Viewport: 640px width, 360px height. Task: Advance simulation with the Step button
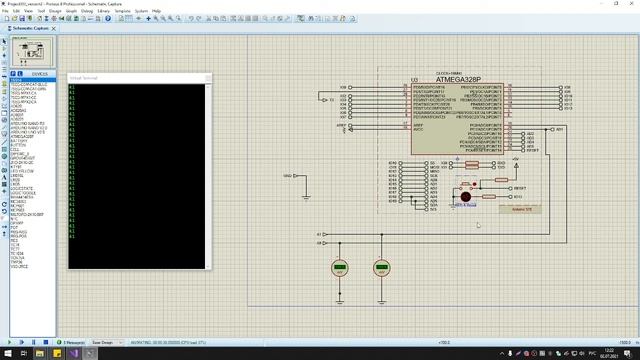click(x=22, y=342)
